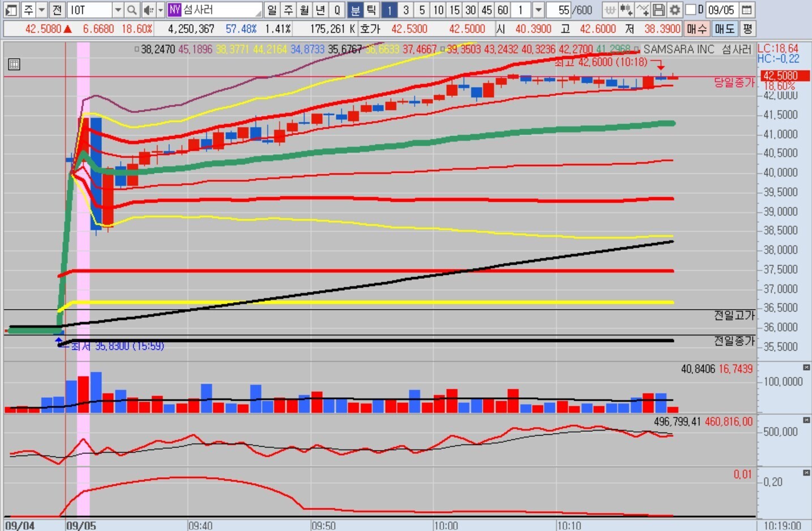Switch to 틱 (tick) chart mode
This screenshot has height=531, width=812.
coord(371,10)
